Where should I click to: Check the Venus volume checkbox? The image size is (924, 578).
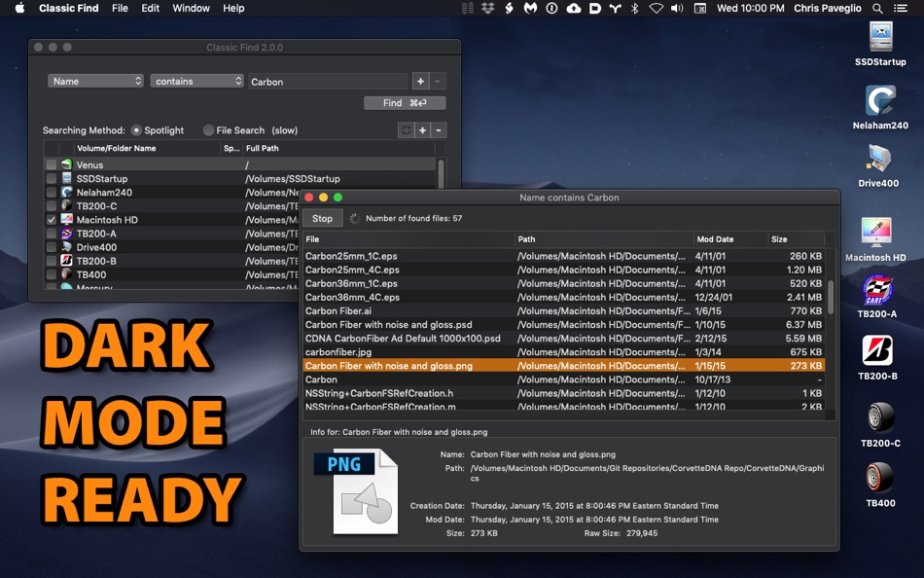pyautogui.click(x=52, y=165)
